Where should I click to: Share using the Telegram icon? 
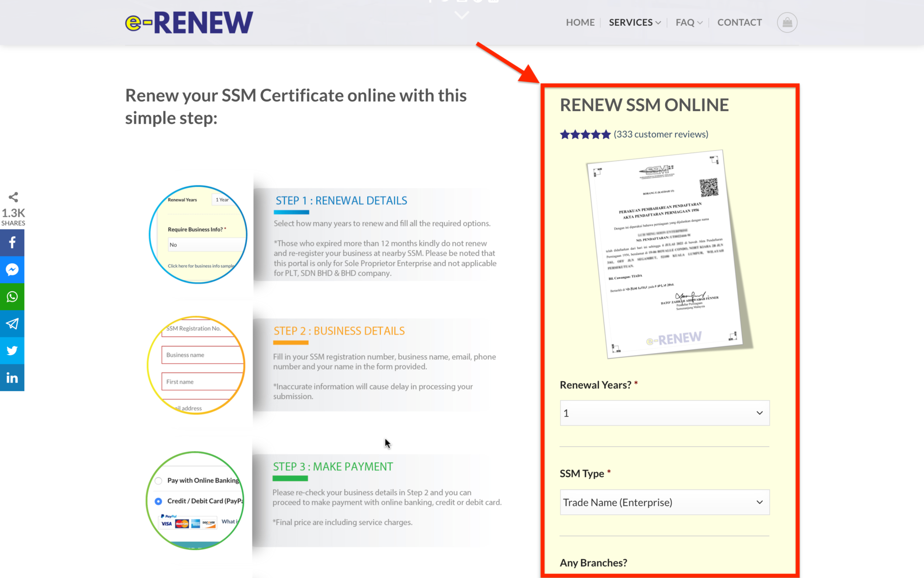pos(12,323)
